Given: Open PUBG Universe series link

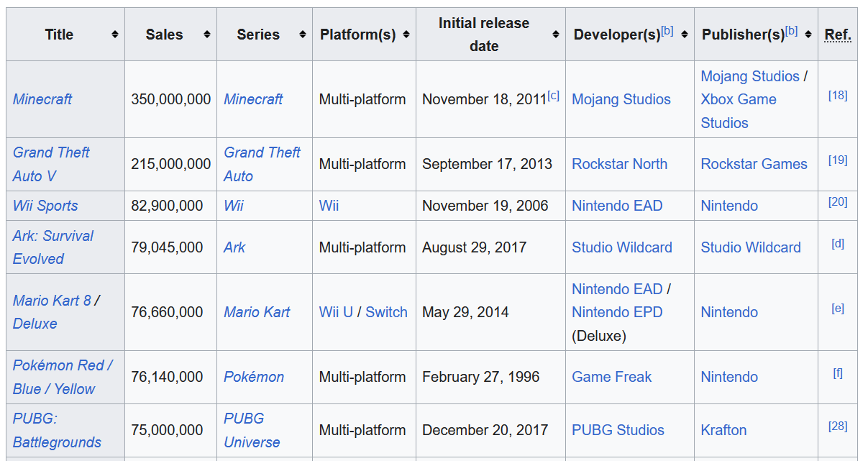Looking at the screenshot, I should click(x=252, y=430).
